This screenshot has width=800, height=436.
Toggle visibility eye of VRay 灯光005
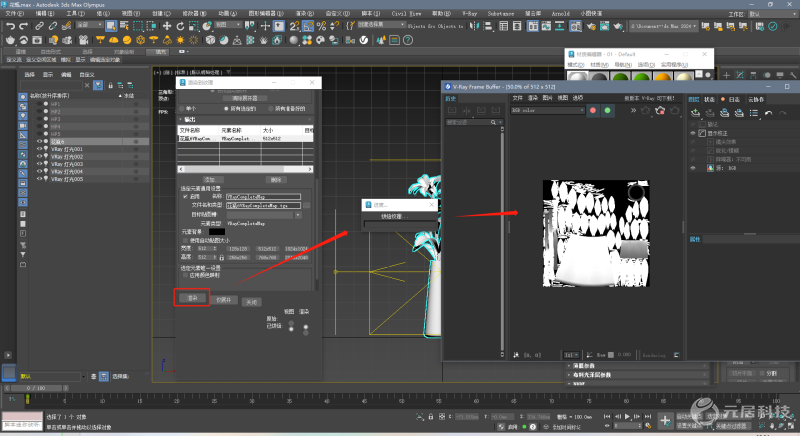click(x=39, y=179)
